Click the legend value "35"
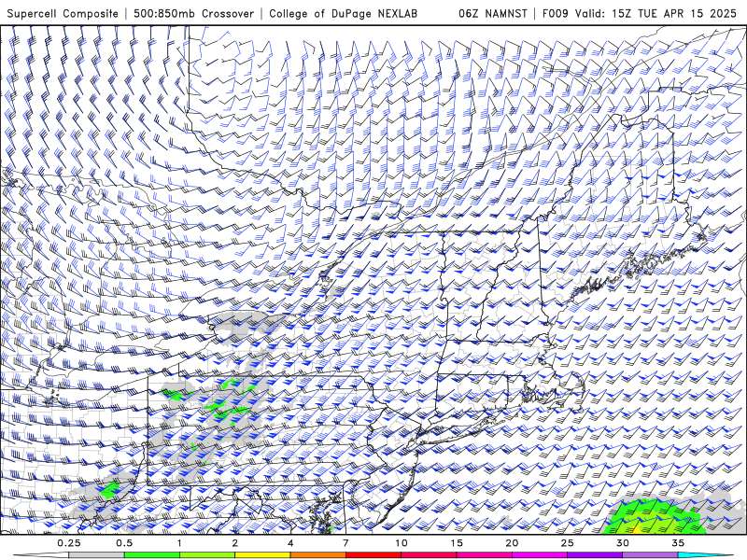 point(678,543)
